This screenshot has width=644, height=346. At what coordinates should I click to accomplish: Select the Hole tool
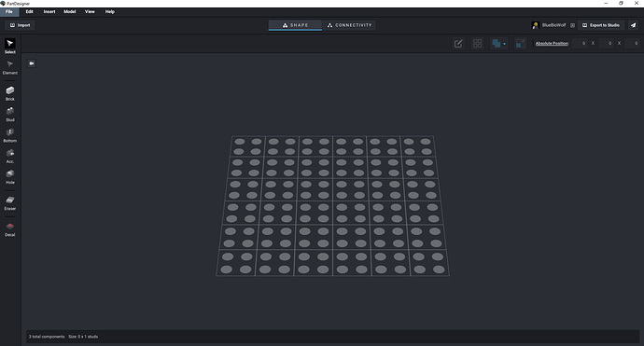10,177
